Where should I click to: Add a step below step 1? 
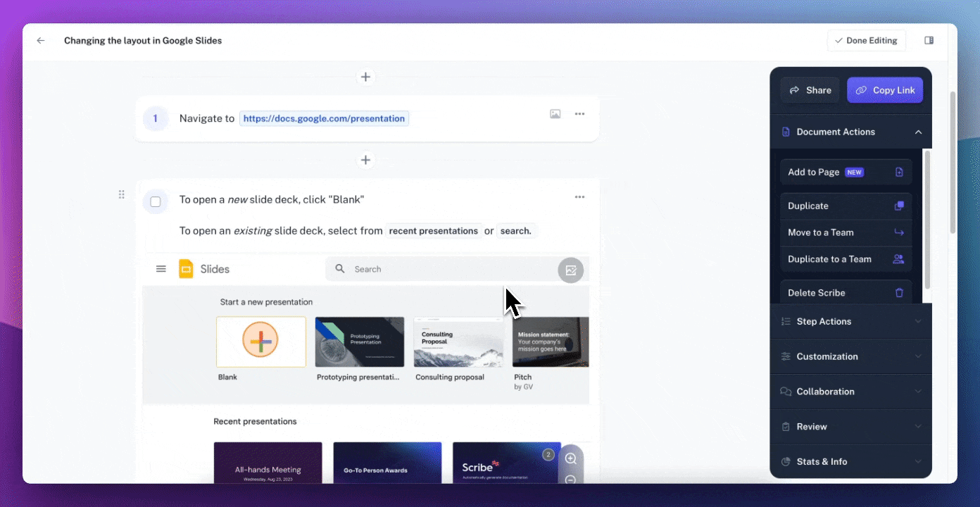365,160
